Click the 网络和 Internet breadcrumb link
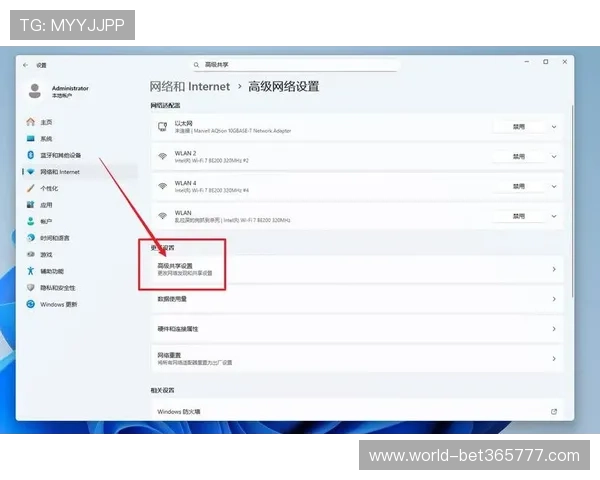600x480 pixels. tap(190, 87)
